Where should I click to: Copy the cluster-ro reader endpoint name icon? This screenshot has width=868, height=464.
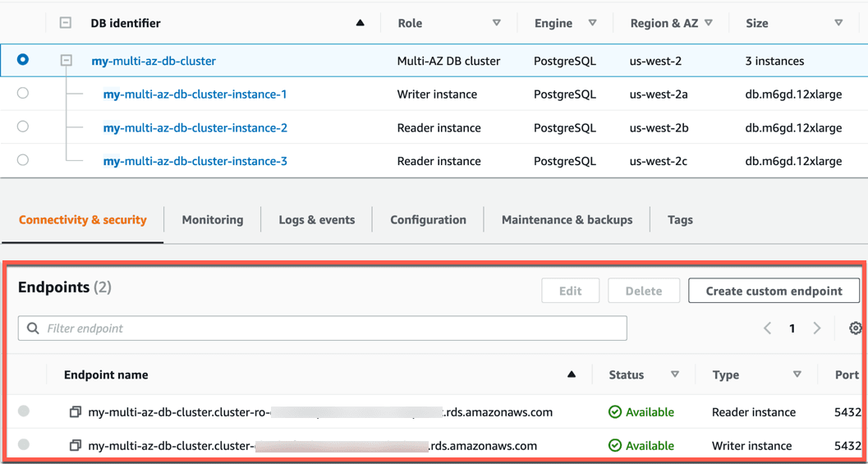pos(76,412)
